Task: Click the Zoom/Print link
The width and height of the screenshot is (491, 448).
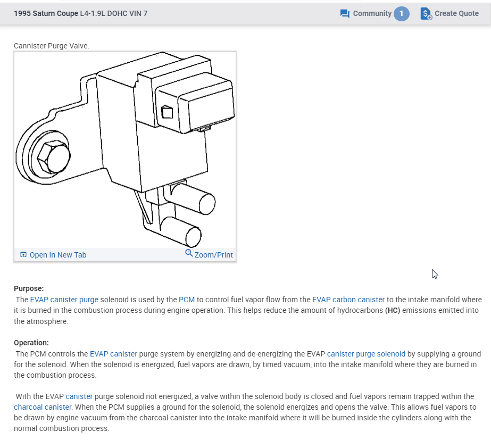Action: coord(213,255)
